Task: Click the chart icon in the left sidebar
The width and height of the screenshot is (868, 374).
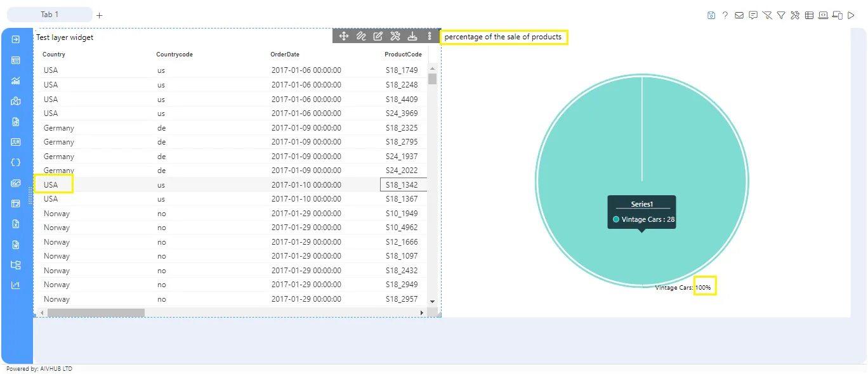Action: tap(15, 81)
